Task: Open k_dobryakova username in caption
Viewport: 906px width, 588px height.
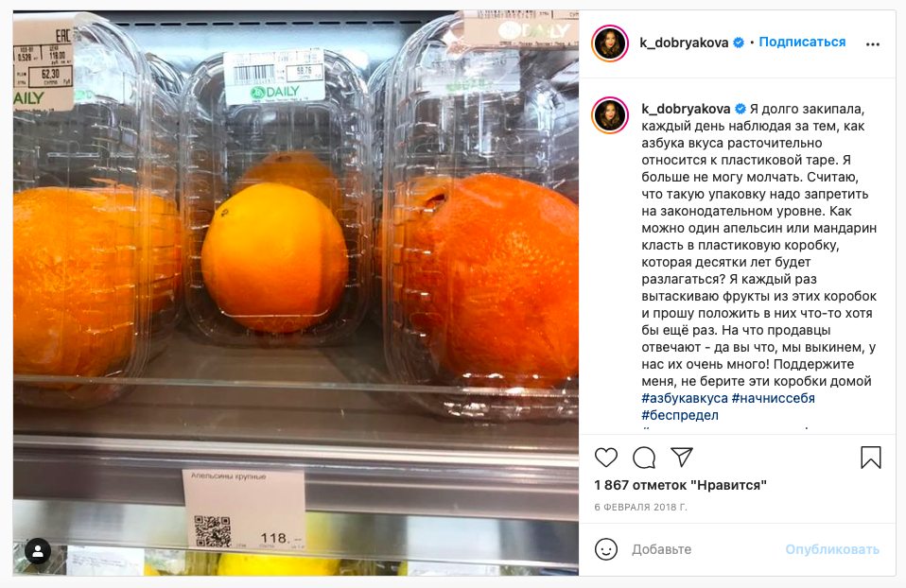Action: [x=686, y=109]
